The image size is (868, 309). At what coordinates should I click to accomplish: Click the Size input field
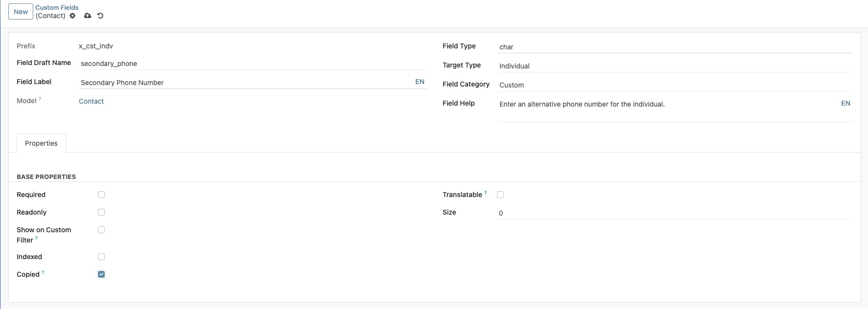point(675,213)
